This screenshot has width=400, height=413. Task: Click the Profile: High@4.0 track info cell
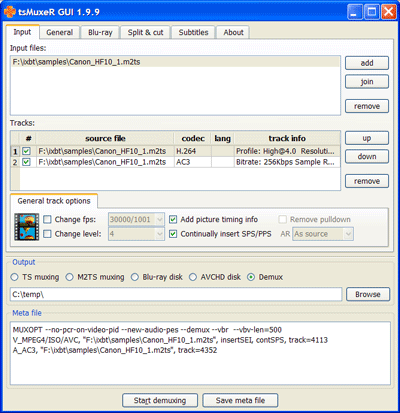287,151
